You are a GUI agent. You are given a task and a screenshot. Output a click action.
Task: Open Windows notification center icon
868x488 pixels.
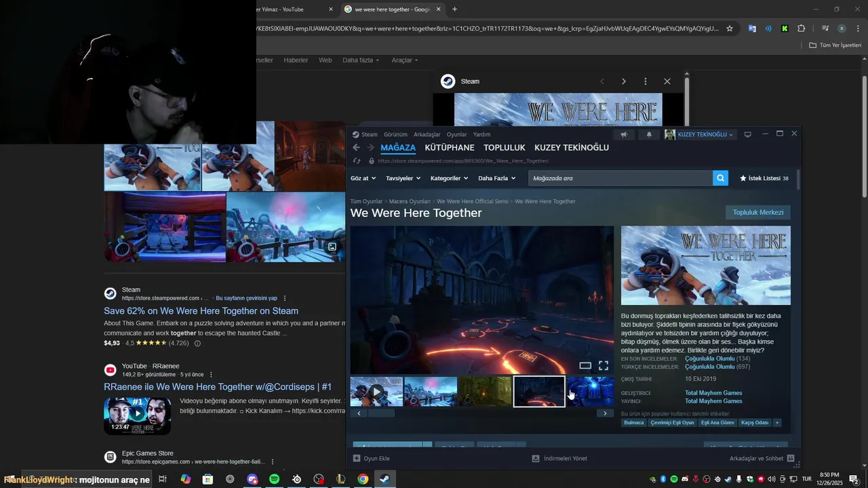click(x=854, y=479)
